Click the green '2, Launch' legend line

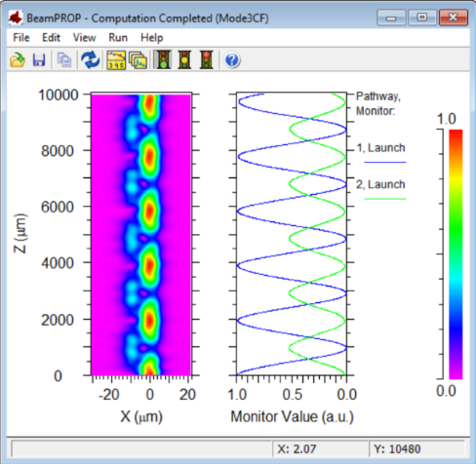click(x=385, y=199)
